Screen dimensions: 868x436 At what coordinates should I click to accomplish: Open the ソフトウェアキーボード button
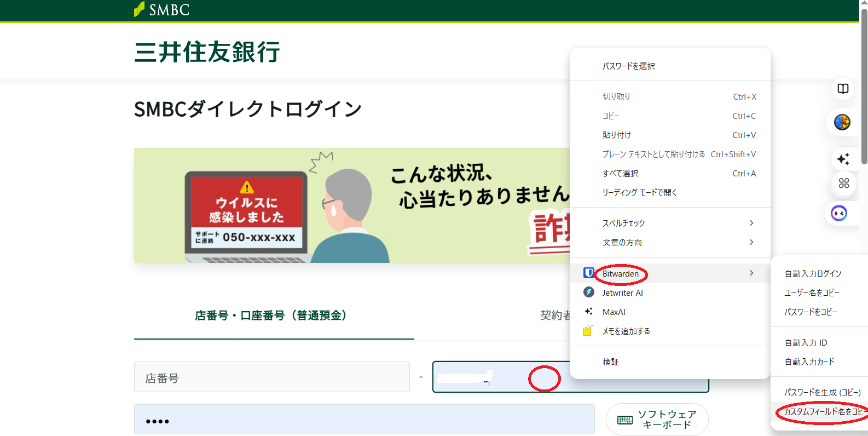point(657,420)
